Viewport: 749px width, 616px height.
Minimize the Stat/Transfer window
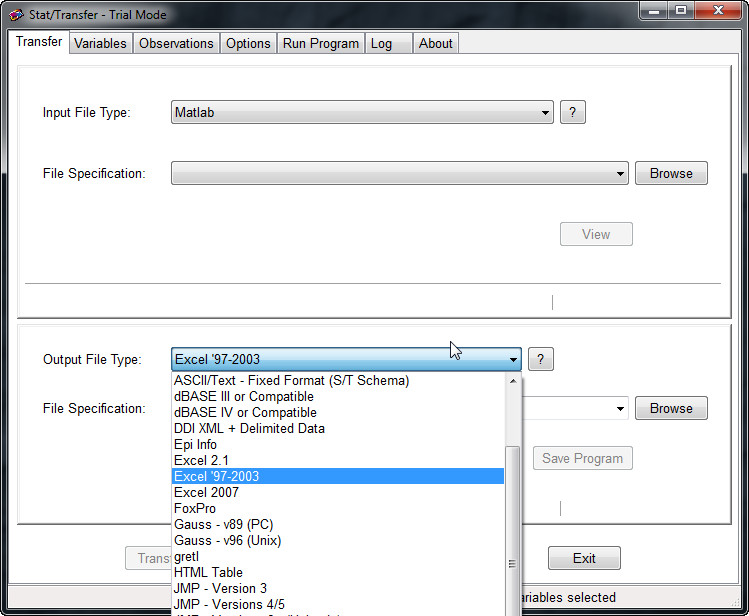[654, 11]
